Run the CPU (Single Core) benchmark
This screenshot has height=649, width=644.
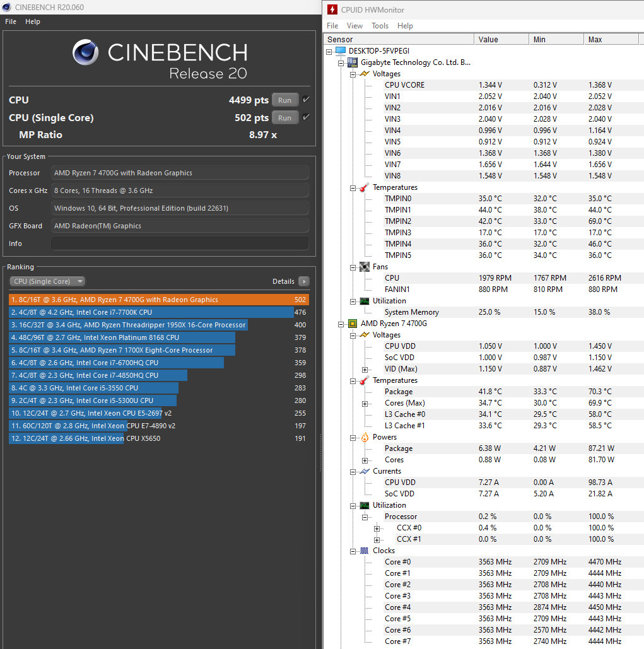(284, 118)
